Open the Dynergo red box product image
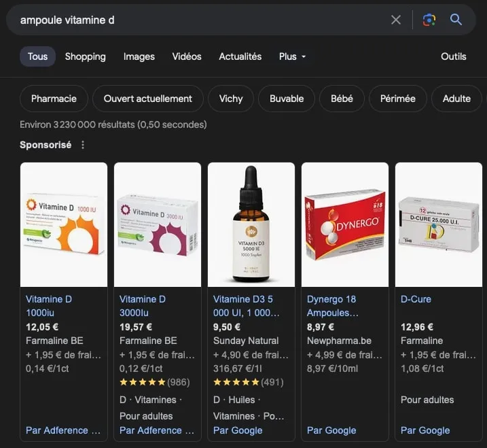 pos(345,224)
